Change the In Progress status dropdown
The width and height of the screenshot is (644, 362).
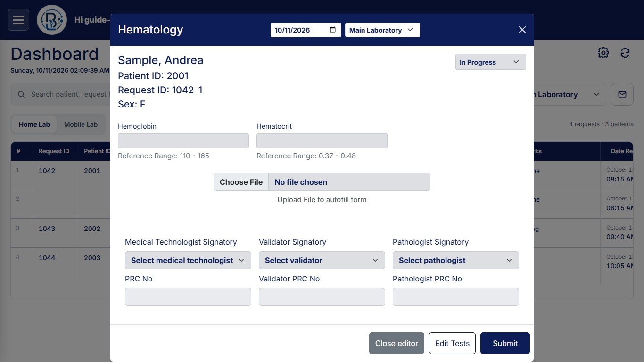[x=490, y=62]
